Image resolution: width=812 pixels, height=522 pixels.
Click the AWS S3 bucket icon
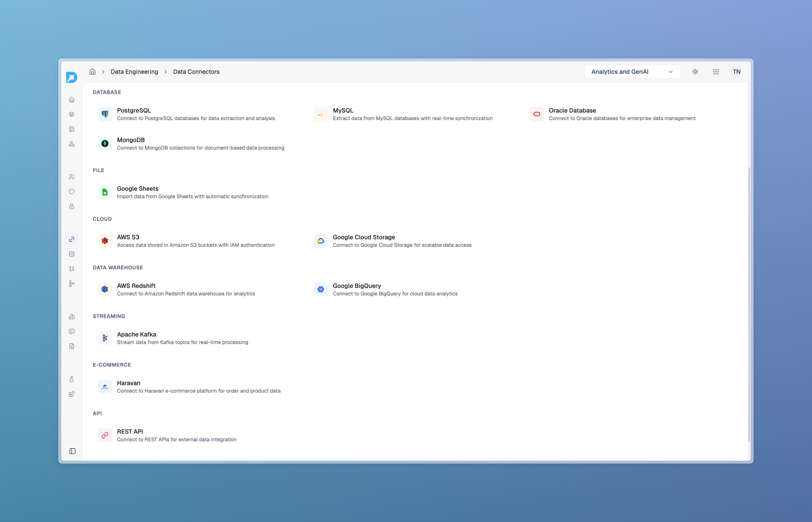coord(105,241)
